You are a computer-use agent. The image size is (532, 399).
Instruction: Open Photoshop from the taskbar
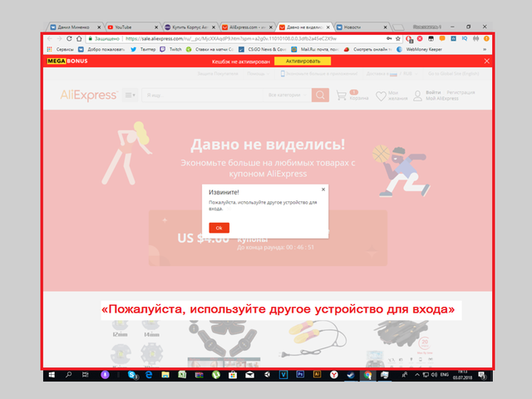coord(300,375)
